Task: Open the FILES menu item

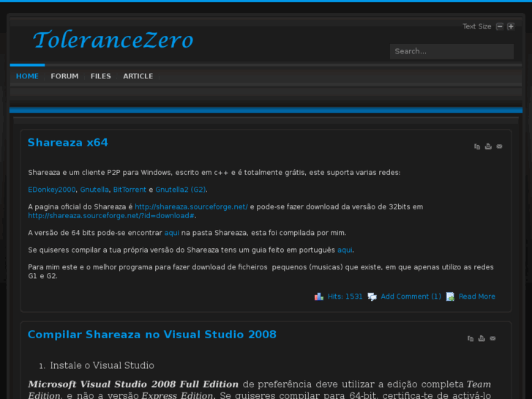Action: click(100, 76)
